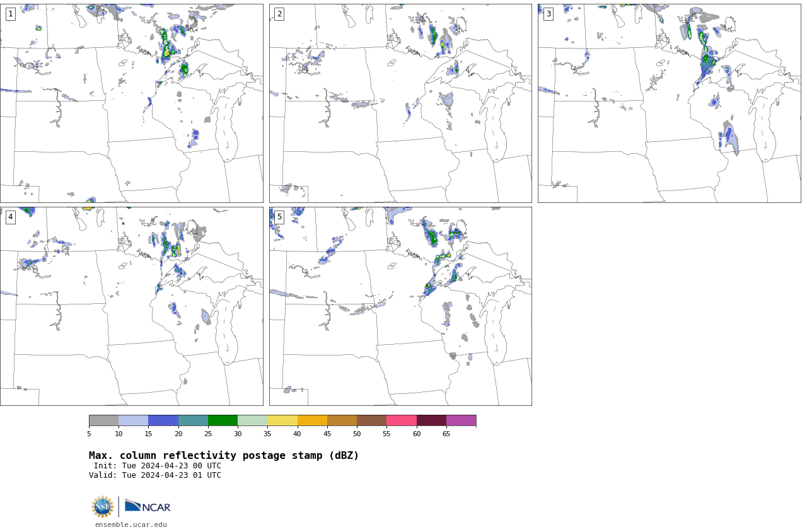
Task: Select the orange 40-45 dBZ swatch
Action: 312,420
